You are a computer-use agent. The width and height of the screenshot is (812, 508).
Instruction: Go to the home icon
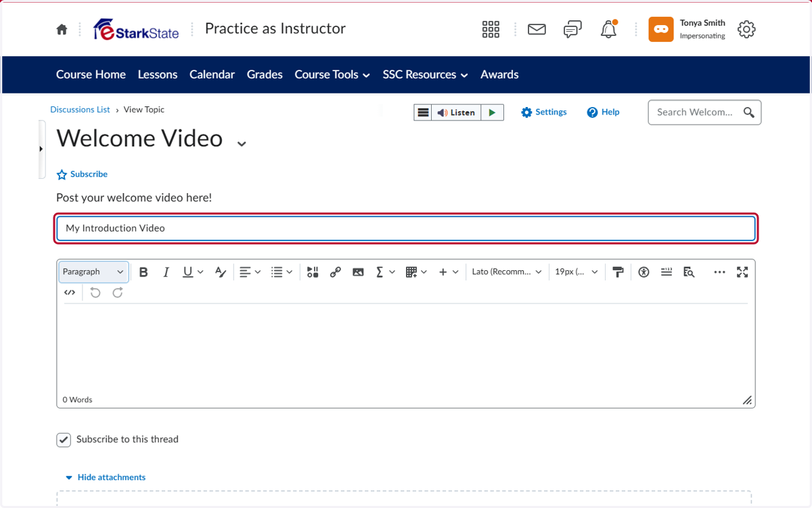[62, 29]
